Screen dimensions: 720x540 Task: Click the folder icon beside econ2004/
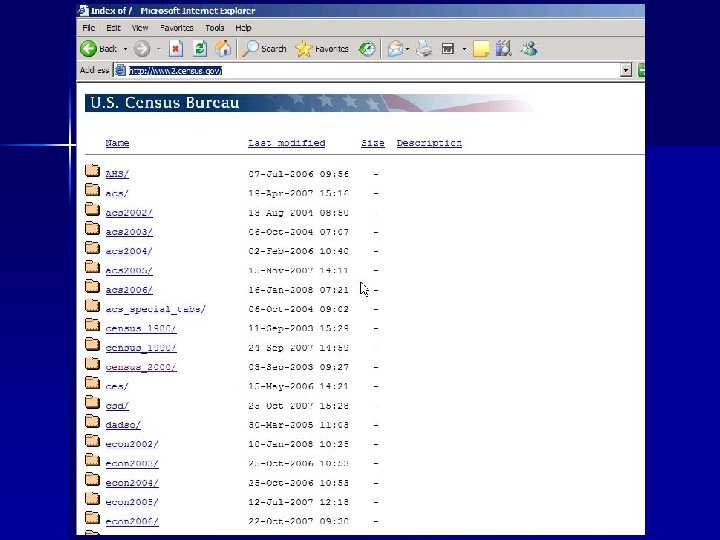(92, 479)
